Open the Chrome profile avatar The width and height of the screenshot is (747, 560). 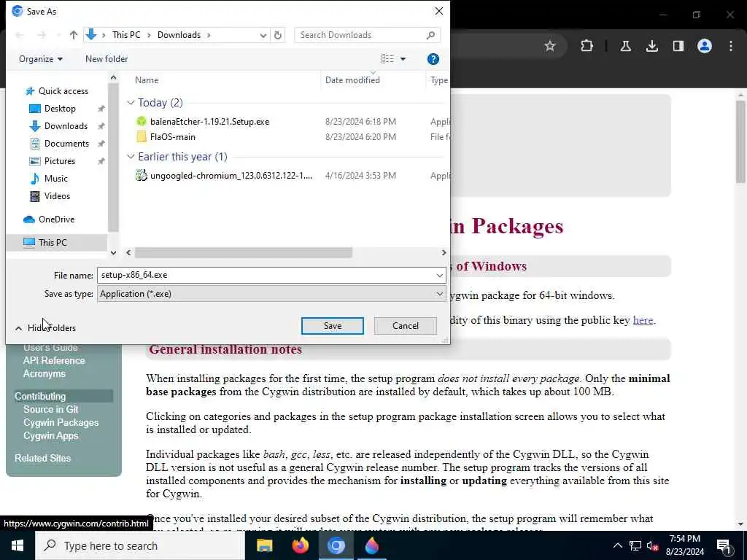[705, 46]
